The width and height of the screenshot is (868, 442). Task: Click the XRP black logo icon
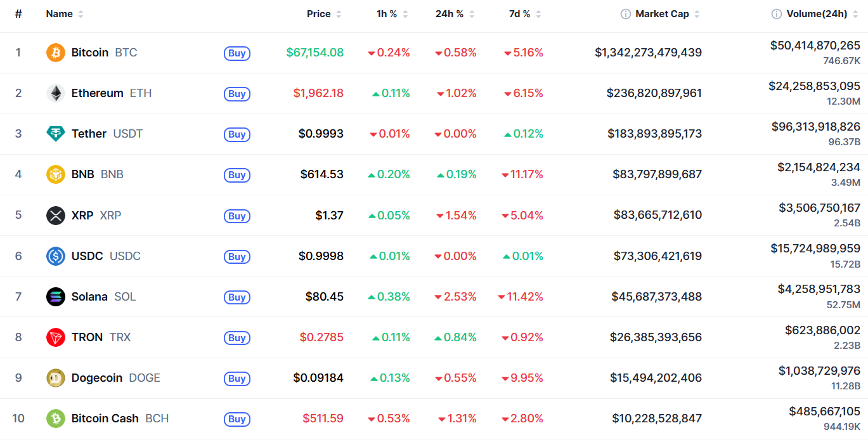[56, 216]
